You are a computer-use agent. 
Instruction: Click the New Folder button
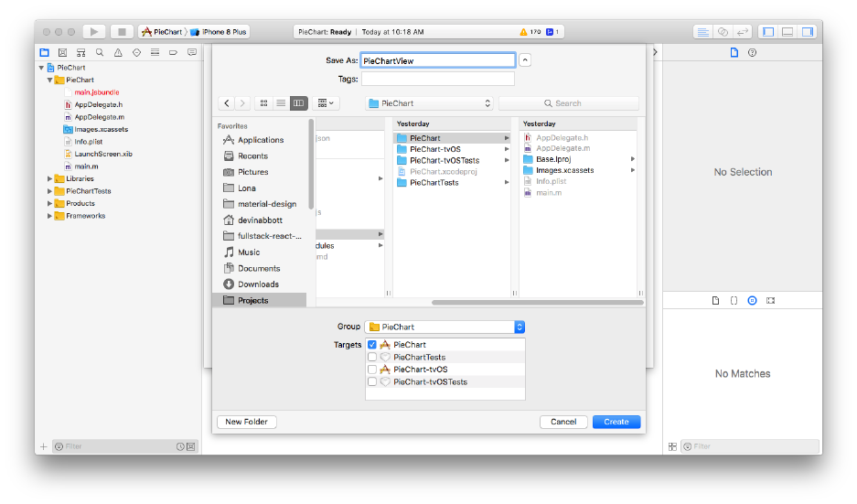[x=247, y=422]
